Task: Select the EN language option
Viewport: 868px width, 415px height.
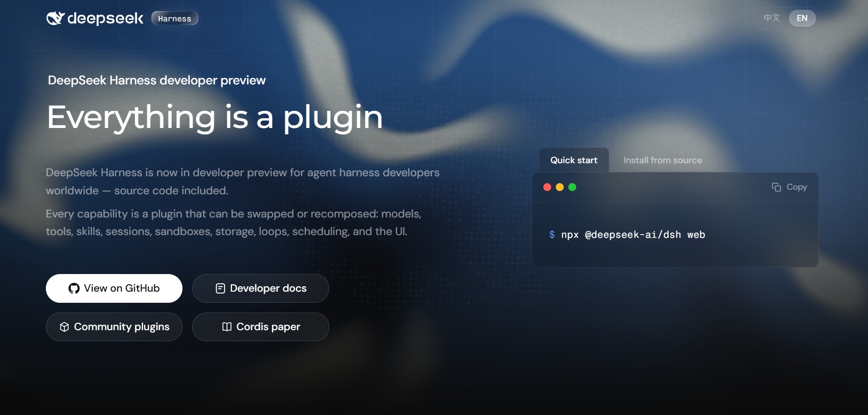Action: (x=802, y=18)
